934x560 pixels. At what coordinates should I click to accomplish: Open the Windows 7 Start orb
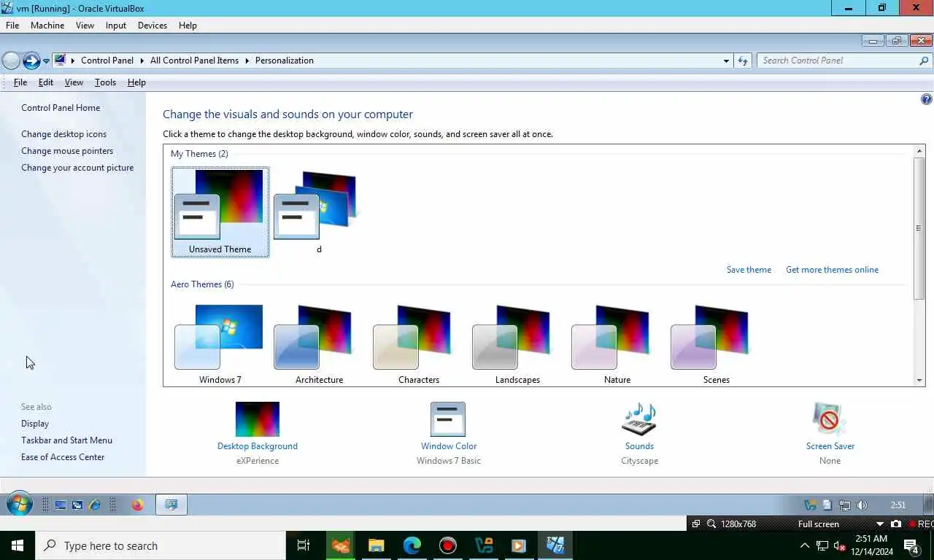tap(19, 504)
